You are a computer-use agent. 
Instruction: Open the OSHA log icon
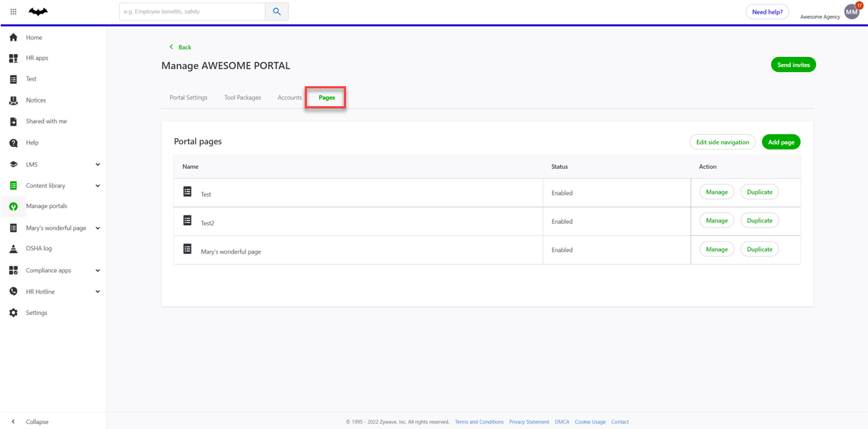pos(12,248)
